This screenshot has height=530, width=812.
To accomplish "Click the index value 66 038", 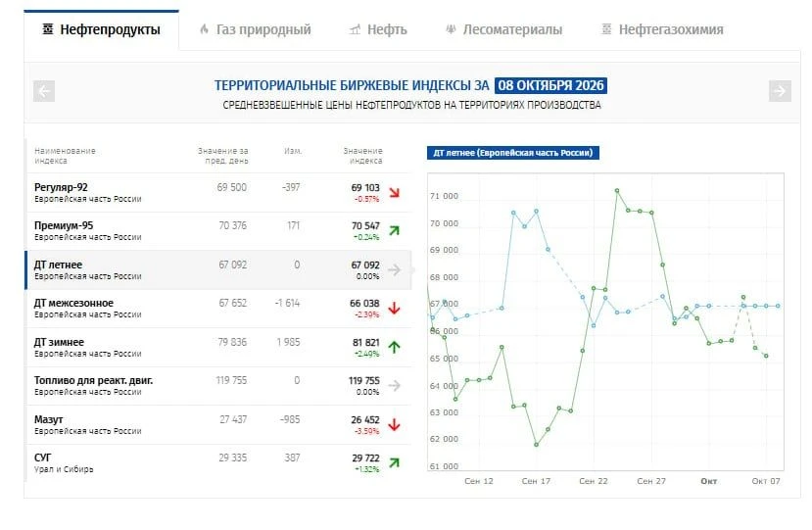I will [x=364, y=303].
